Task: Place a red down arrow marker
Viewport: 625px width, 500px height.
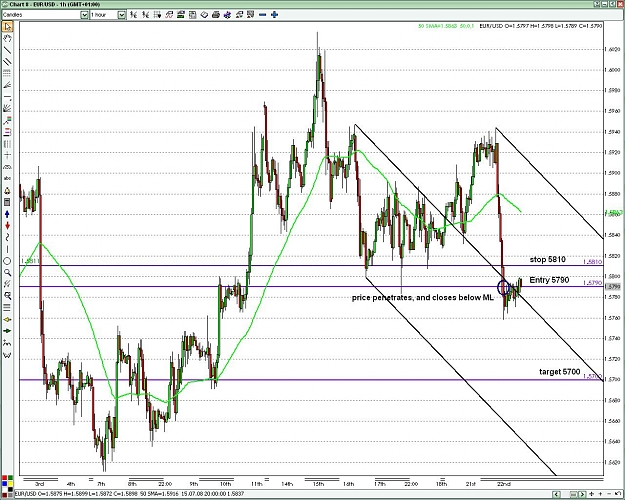Action: point(7,226)
